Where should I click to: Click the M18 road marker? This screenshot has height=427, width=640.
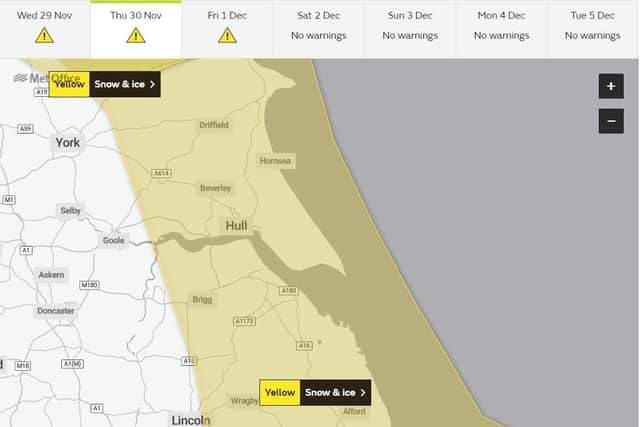23,365
